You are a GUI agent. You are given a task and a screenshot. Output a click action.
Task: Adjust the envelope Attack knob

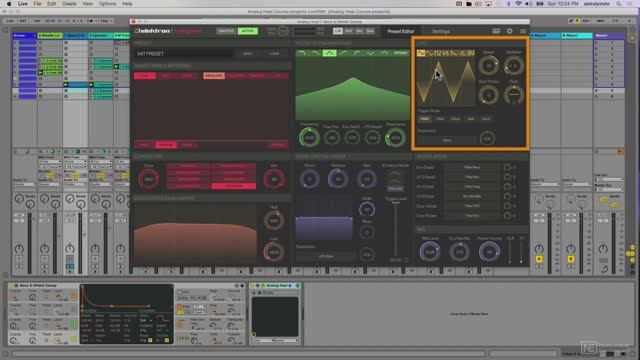[x=309, y=179]
